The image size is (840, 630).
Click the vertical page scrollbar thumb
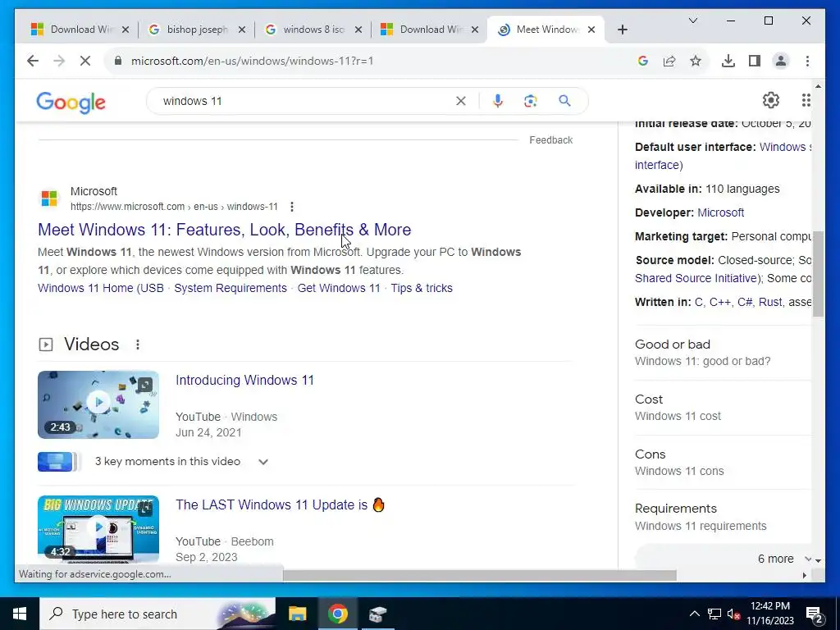tap(818, 274)
